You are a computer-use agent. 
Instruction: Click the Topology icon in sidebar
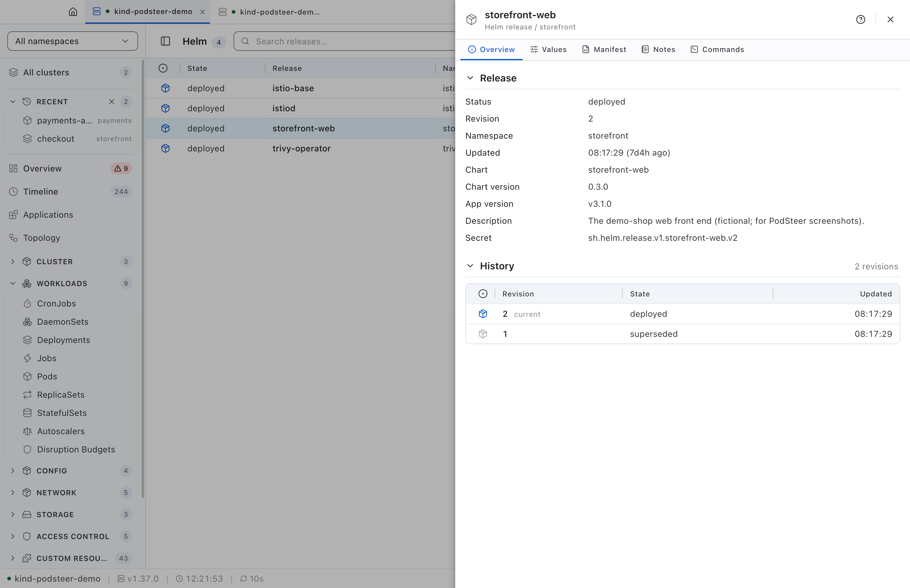13,238
